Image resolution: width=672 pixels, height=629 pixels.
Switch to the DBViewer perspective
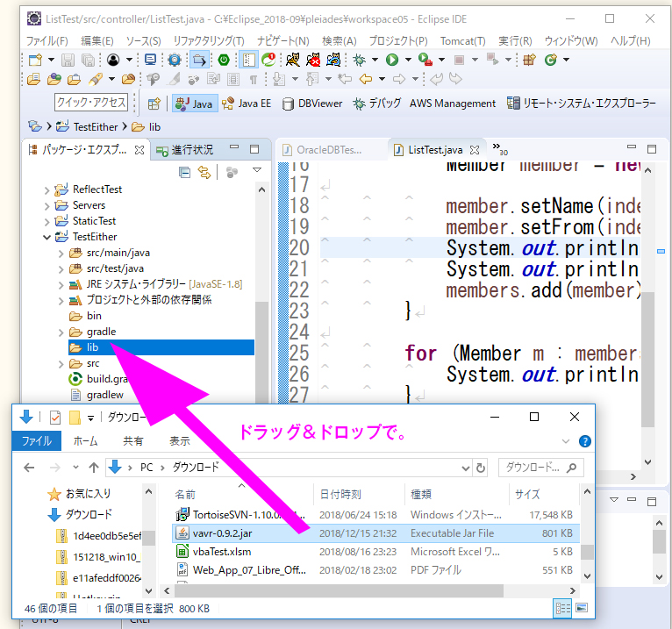pos(312,104)
